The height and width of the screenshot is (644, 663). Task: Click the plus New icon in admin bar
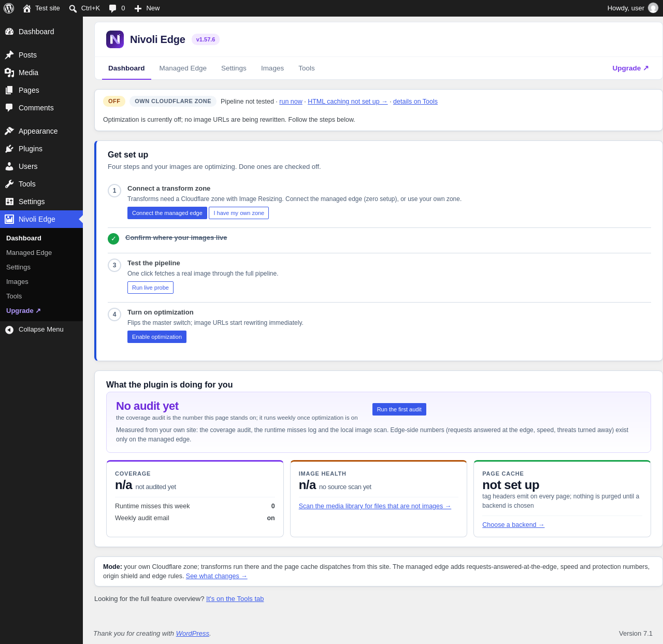pos(138,8)
